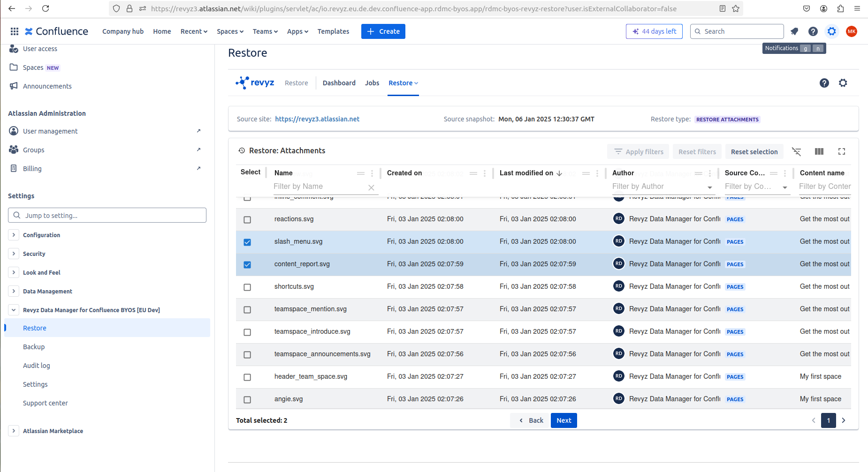
Task: Open the revyz3.atlassian.net source site link
Action: point(317,119)
